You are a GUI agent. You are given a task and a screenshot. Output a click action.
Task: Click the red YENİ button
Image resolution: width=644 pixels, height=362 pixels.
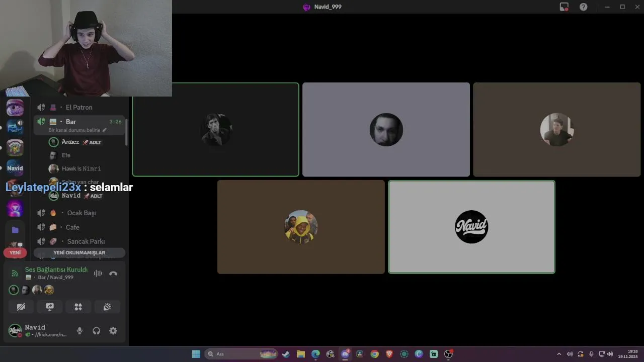click(15, 252)
